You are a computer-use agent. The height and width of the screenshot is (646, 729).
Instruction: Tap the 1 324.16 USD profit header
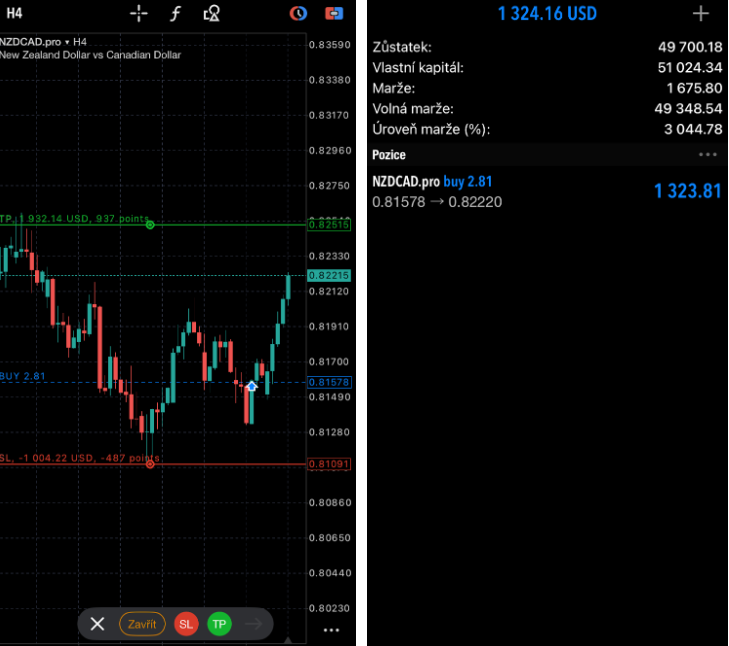pyautogui.click(x=547, y=13)
